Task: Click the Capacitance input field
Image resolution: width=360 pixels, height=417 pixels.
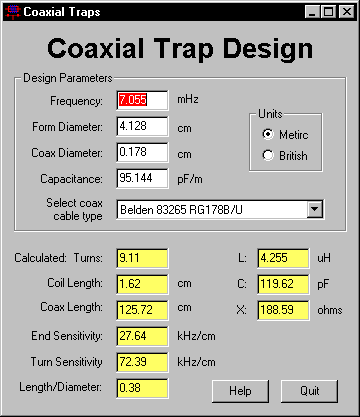Action: (143, 178)
